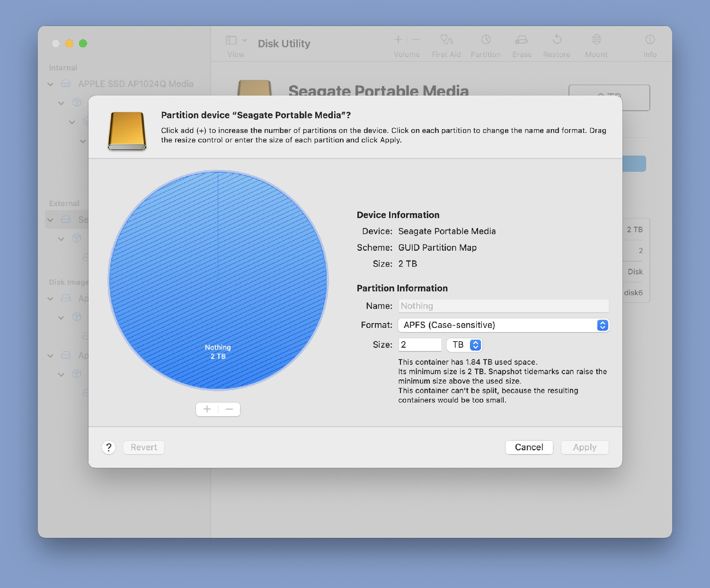
Task: Click the partition Name field
Action: (503, 306)
